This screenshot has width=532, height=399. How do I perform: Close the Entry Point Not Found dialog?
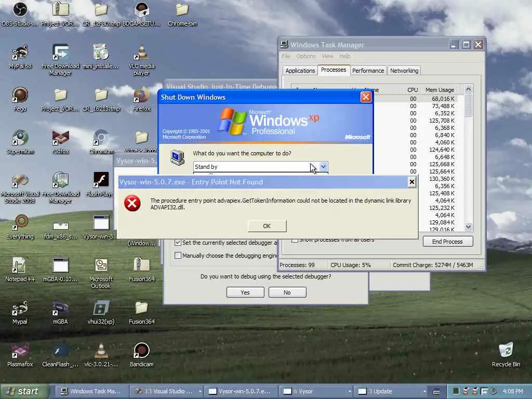[411, 182]
